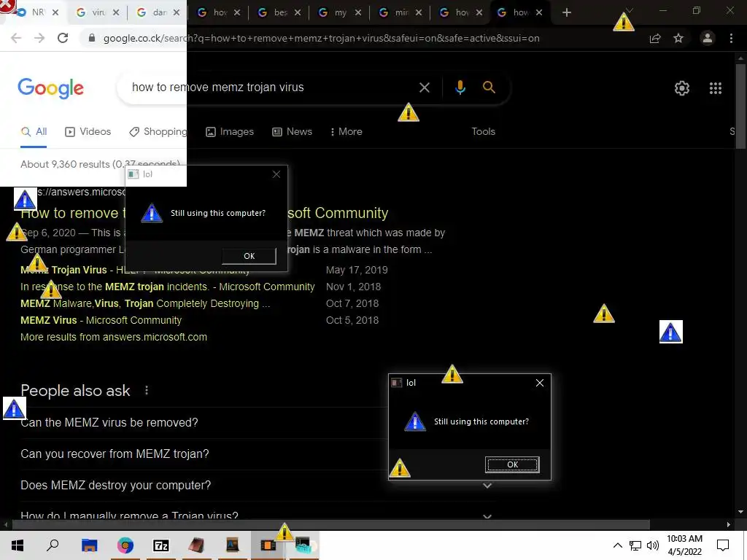Select the All results tab
747x560 pixels.
coord(34,131)
